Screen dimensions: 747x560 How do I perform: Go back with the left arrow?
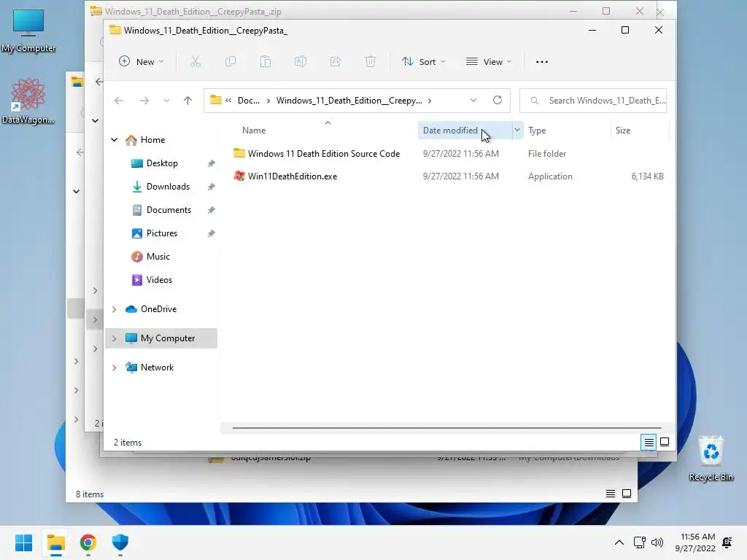click(x=119, y=101)
